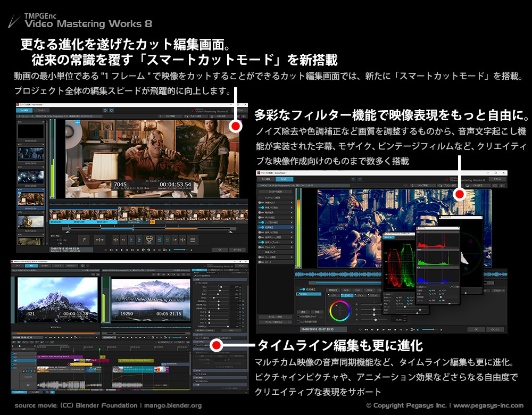This screenshot has width=532, height=415.
Task: Toggle first filter switch 映像クロップ
Action: coord(262,203)
